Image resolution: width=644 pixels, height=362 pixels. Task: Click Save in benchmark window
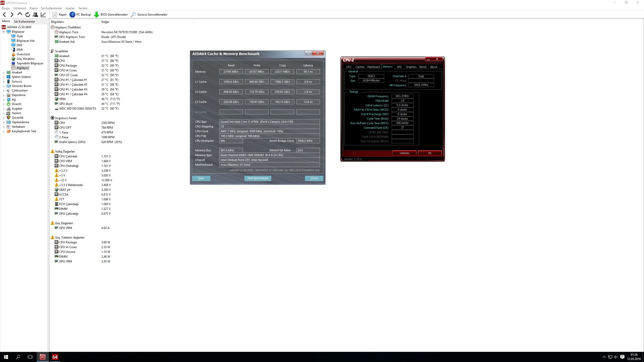coord(201,178)
